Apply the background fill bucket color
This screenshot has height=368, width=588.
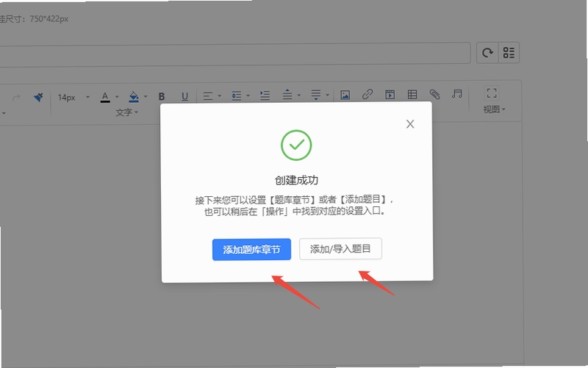pos(134,97)
